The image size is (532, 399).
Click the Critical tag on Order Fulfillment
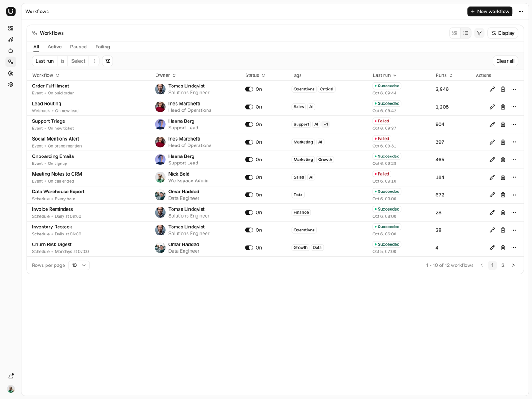(x=327, y=89)
